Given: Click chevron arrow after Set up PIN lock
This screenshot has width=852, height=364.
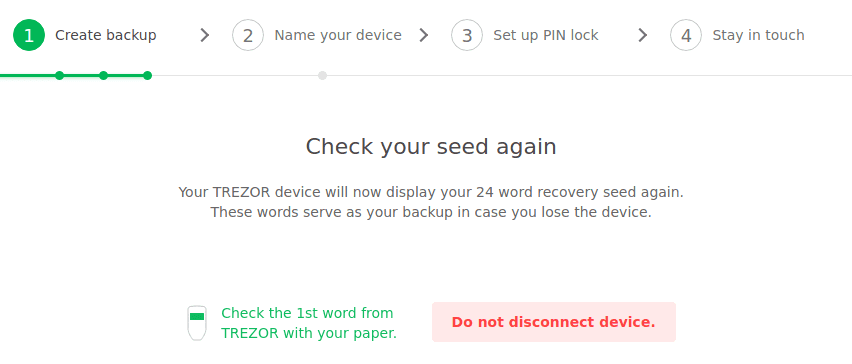Looking at the screenshot, I should pyautogui.click(x=643, y=35).
